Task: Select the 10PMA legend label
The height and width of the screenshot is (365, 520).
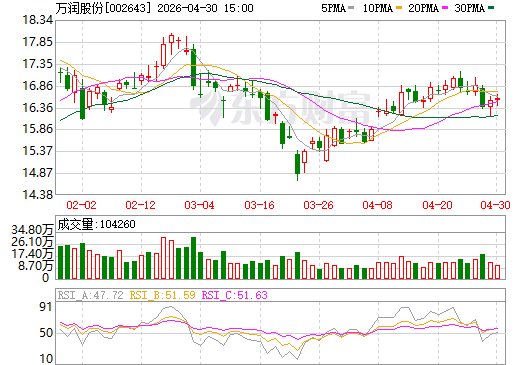Action: 377,8
